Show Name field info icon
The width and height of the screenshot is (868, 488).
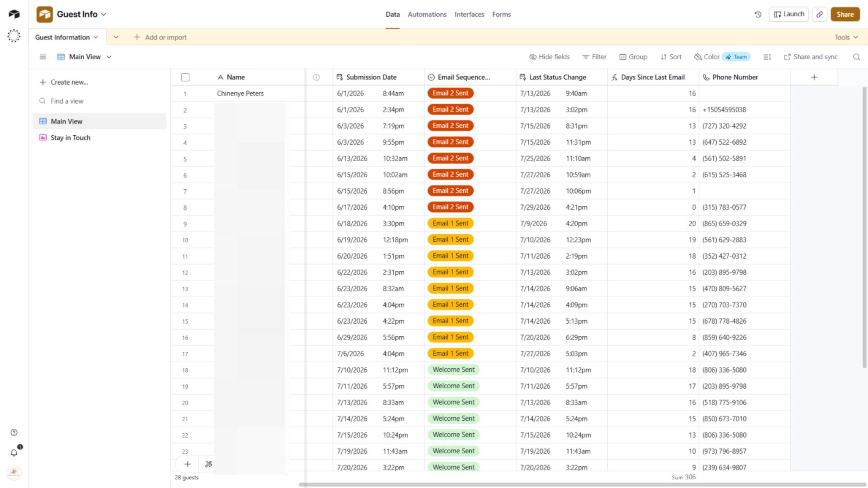[x=316, y=78]
